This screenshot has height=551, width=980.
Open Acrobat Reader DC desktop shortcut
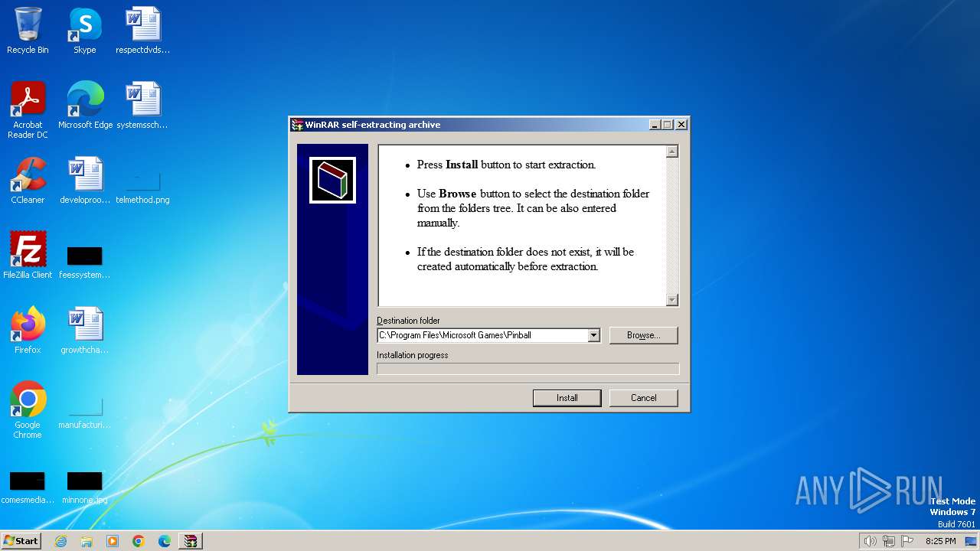click(x=28, y=109)
